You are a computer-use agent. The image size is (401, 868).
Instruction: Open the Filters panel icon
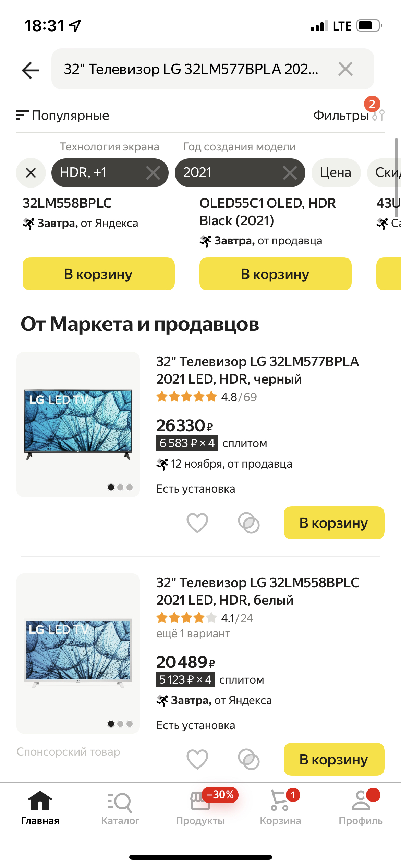pos(378,115)
